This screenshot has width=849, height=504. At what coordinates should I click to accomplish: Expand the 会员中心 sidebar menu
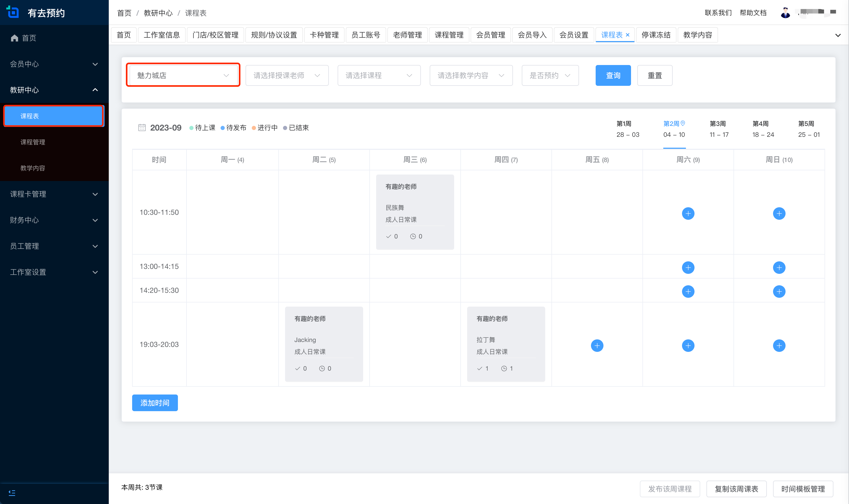(54, 64)
